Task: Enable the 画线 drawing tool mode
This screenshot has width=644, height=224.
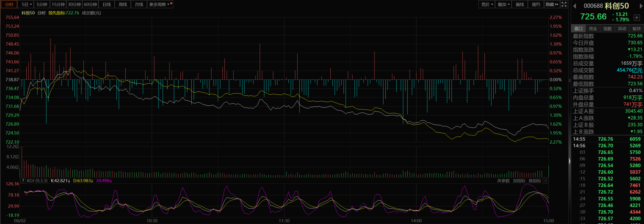Action: pos(520,4)
